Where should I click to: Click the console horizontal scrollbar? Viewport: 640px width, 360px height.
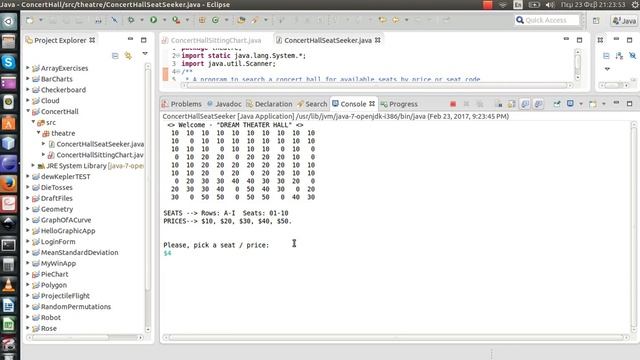coord(396,338)
